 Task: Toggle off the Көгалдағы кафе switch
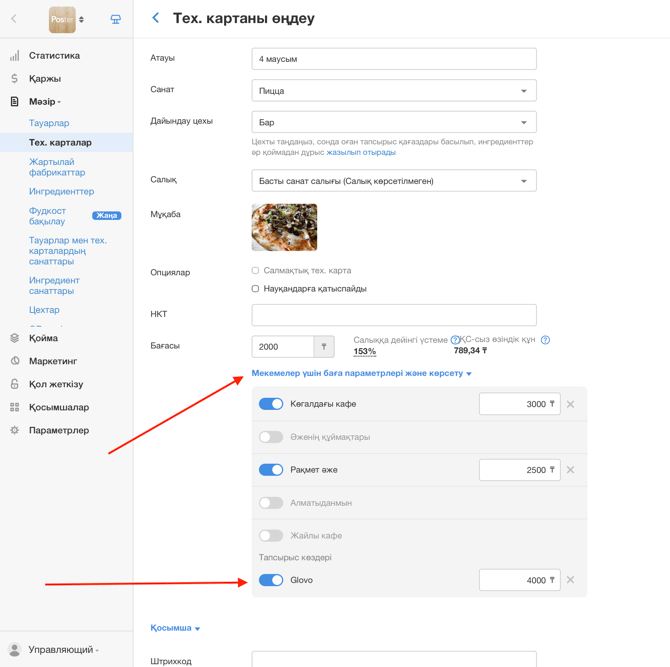(x=271, y=404)
